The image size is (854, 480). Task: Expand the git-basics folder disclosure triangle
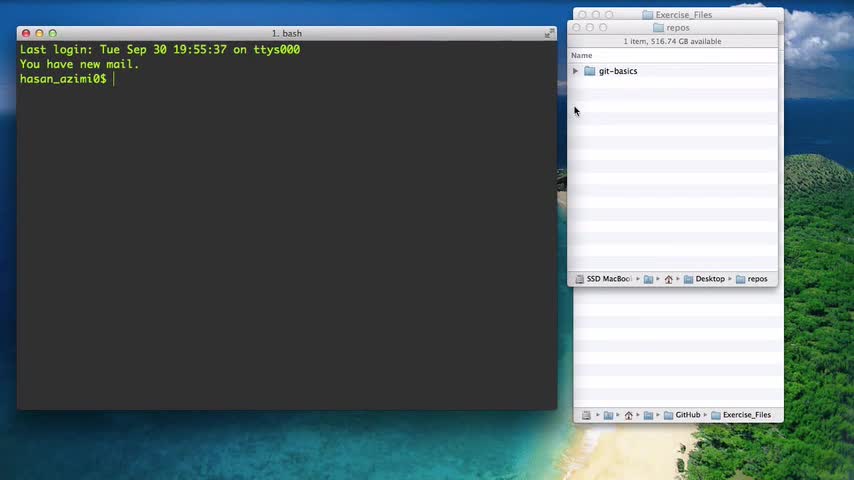(x=575, y=71)
